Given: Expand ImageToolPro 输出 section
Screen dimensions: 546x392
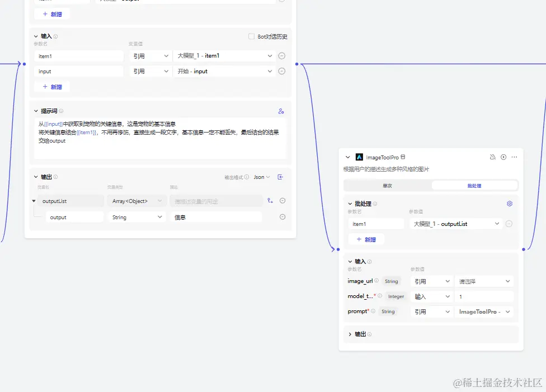Looking at the screenshot, I should (x=350, y=334).
